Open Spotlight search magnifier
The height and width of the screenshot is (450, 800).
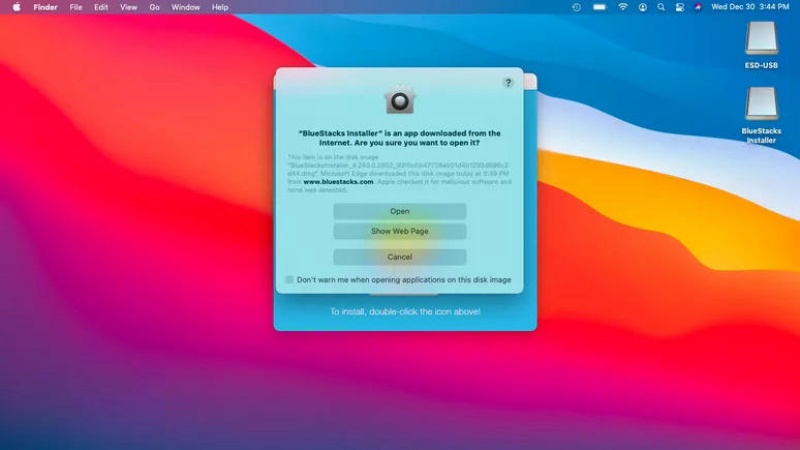pyautogui.click(x=661, y=7)
